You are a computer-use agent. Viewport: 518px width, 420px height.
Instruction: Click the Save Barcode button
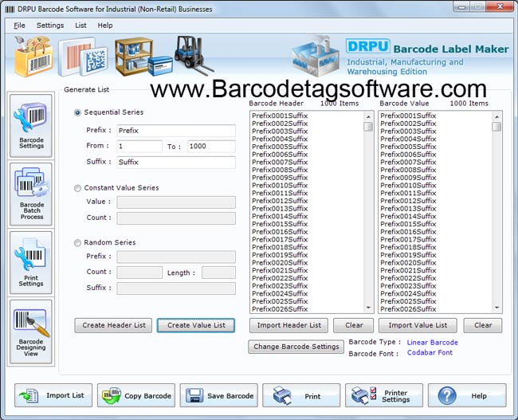(218, 395)
